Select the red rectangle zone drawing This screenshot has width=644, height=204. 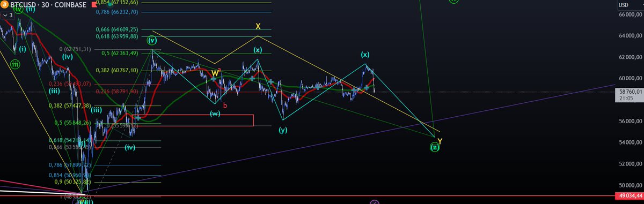tap(193, 120)
